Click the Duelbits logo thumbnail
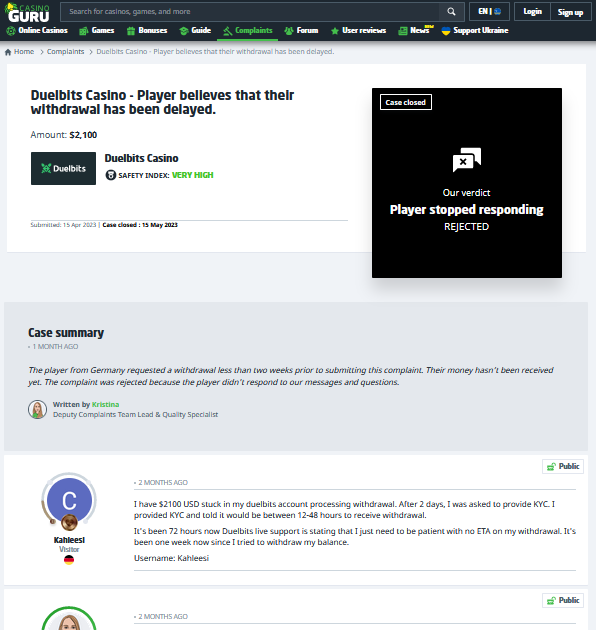This screenshot has height=630, width=596. point(63,168)
